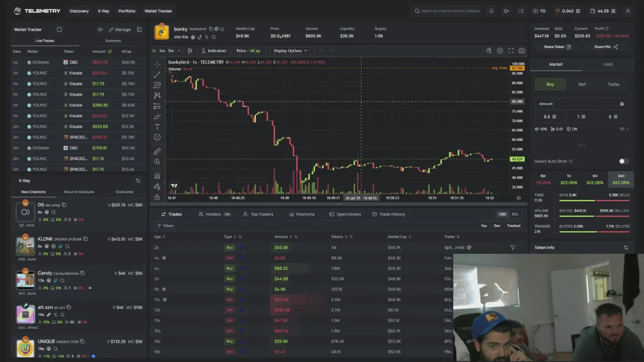Viewport: 644px width, 362px height.
Task: Open the 44.39 wallet dropdown
Action: click(602, 11)
